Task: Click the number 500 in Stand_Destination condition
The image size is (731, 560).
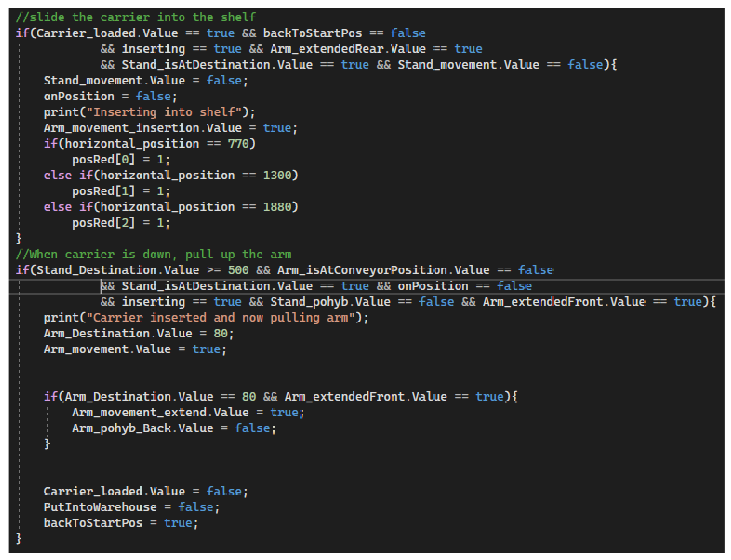Action: click(x=238, y=270)
